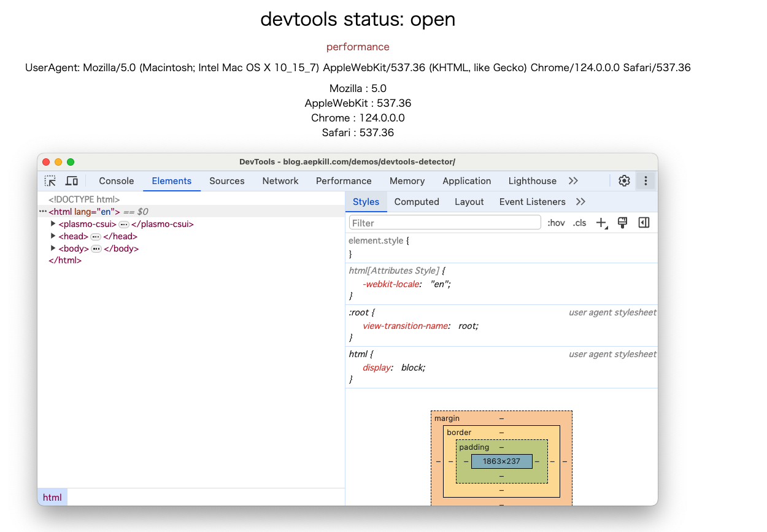Switch to the Console tab
The height and width of the screenshot is (532, 767).
point(116,181)
